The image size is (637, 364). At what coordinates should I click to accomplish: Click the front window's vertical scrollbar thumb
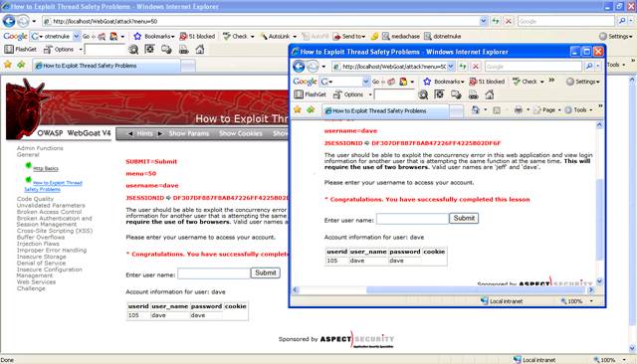(599, 219)
